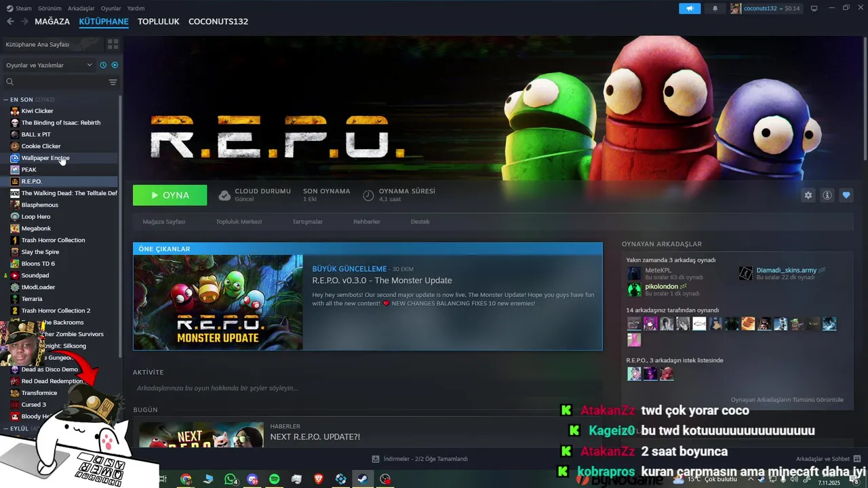Go to KÜTÜPHANE tab
The height and width of the screenshot is (488, 868).
point(104,22)
